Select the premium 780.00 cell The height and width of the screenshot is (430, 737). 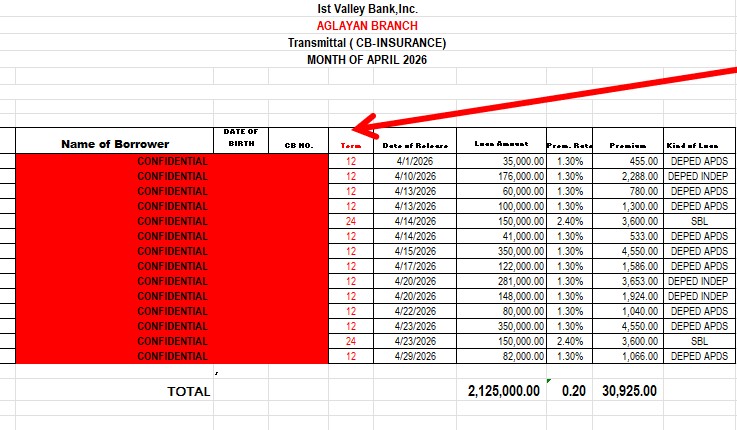pyautogui.click(x=628, y=191)
